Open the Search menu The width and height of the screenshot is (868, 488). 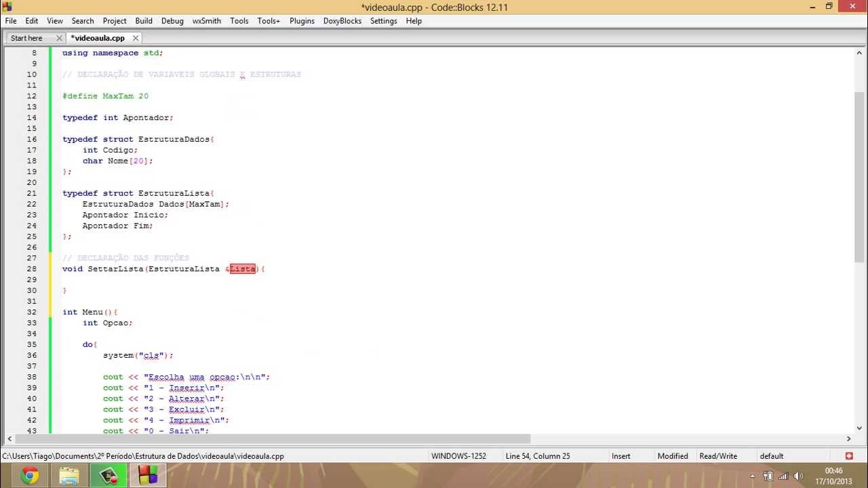[83, 21]
